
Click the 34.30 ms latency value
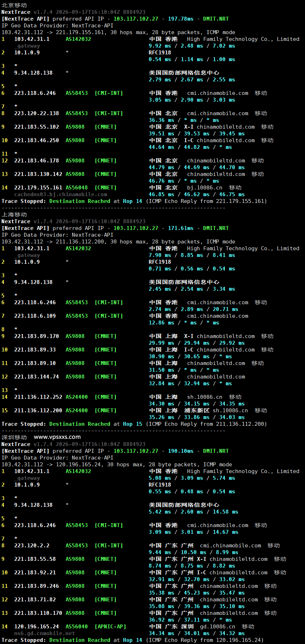click(162, 404)
